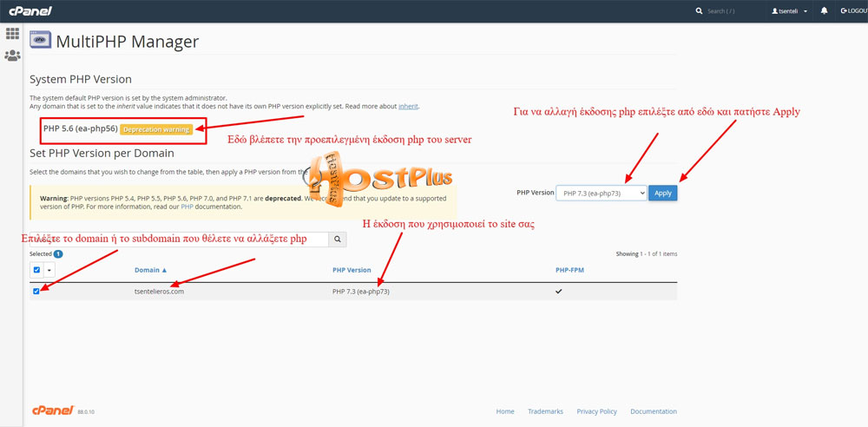Open the Trademarks footer link
The image size is (868, 427).
545,411
